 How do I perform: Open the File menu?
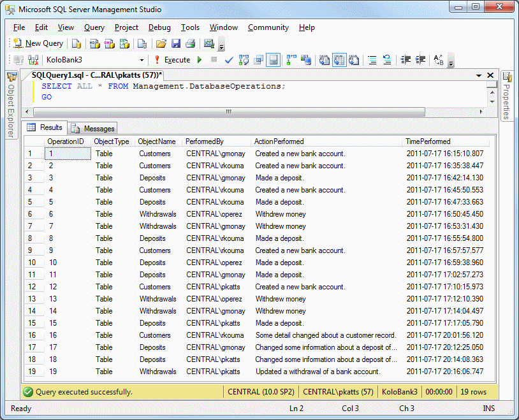pyautogui.click(x=19, y=27)
